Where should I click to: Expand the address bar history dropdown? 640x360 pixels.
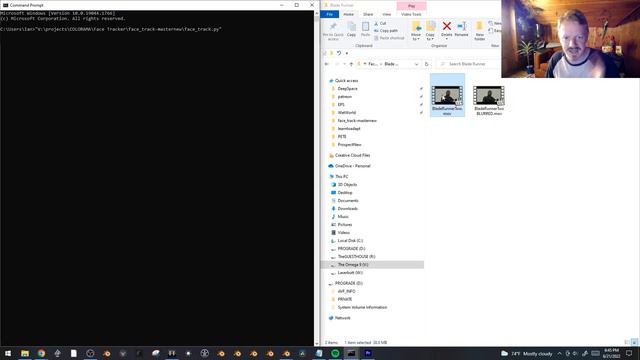pos(416,64)
